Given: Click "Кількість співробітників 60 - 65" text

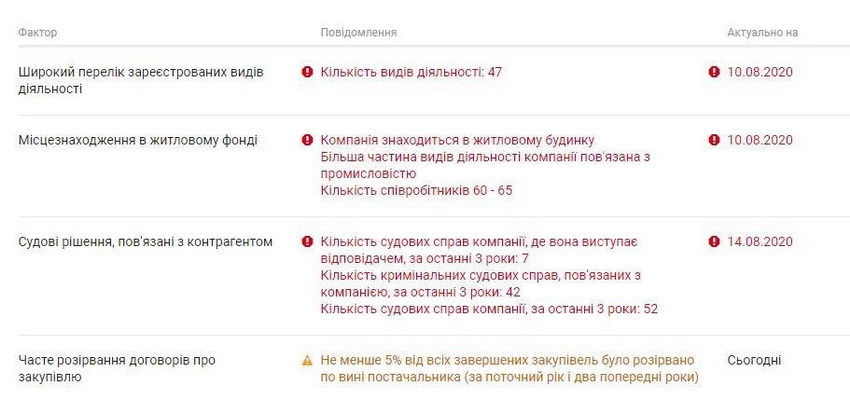Looking at the screenshot, I should tap(416, 190).
